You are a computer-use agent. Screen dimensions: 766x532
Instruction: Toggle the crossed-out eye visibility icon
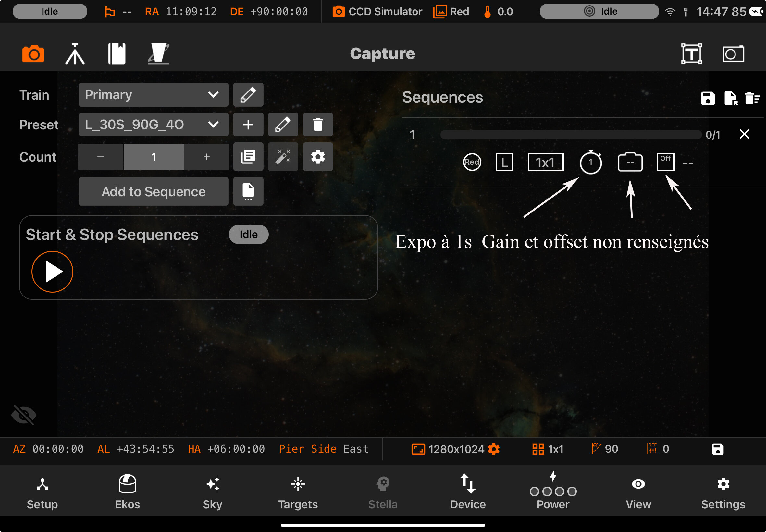click(23, 415)
